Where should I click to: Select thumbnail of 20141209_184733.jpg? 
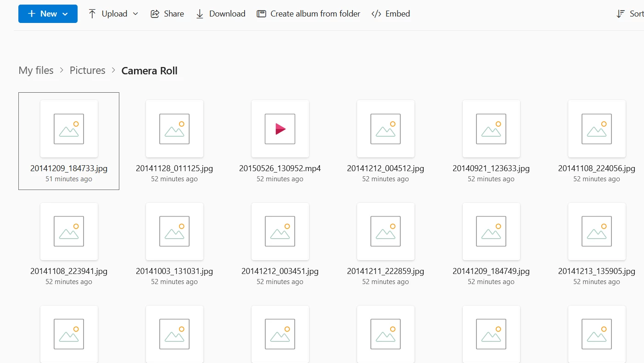pyautogui.click(x=69, y=129)
